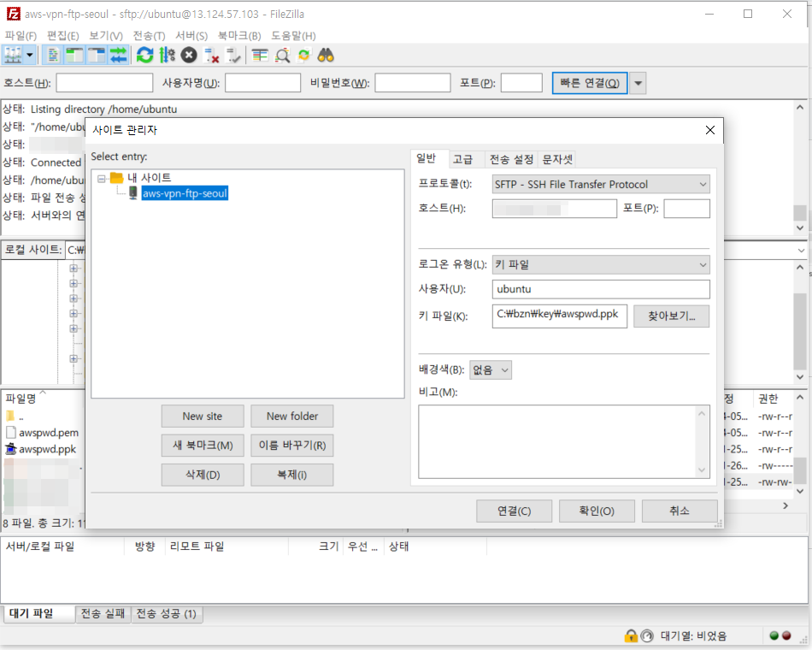Cancel current operation with the X icon
Screen dimensions: 812x650
pos(189,55)
